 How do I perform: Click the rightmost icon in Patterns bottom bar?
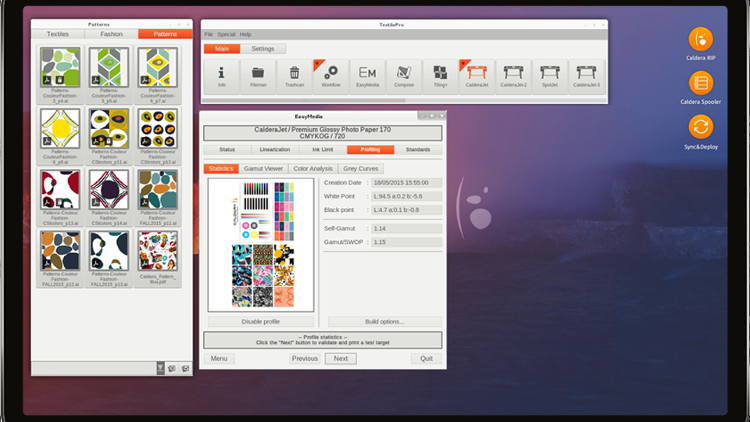tap(185, 368)
